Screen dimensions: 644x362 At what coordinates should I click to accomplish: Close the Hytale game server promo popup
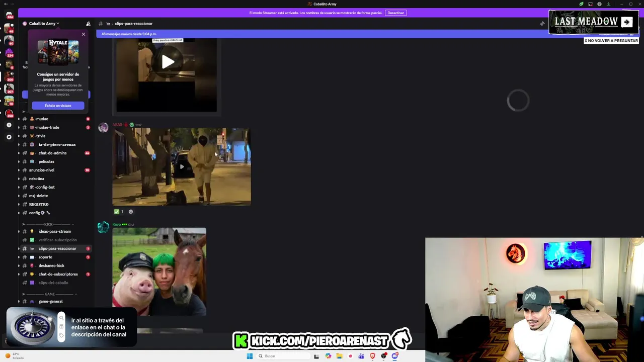(84, 34)
